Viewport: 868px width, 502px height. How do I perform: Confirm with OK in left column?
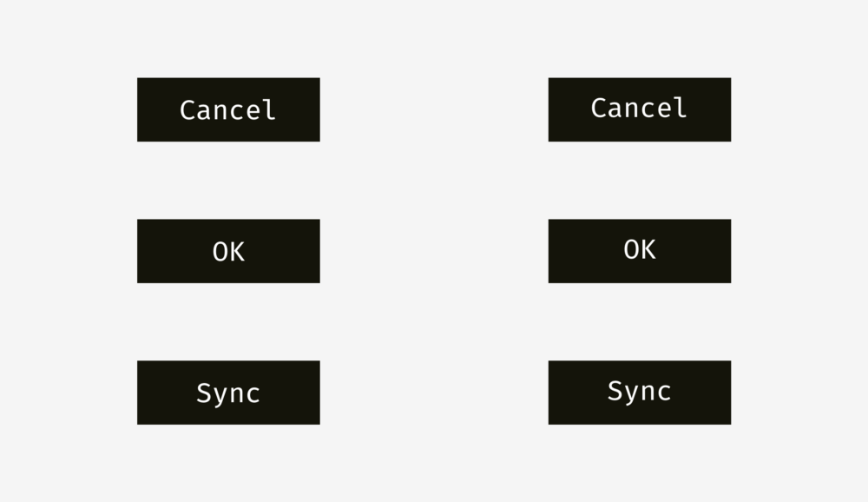pos(228,251)
